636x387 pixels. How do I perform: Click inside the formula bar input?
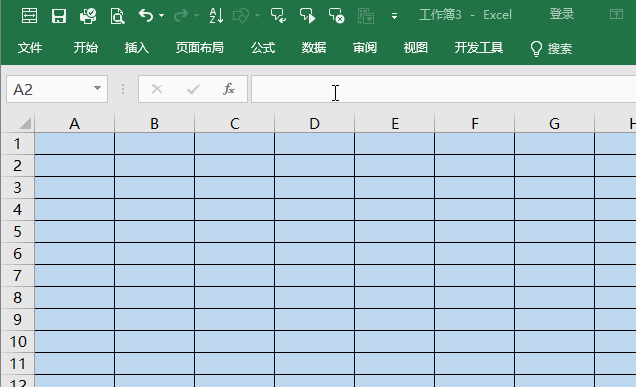pos(443,89)
